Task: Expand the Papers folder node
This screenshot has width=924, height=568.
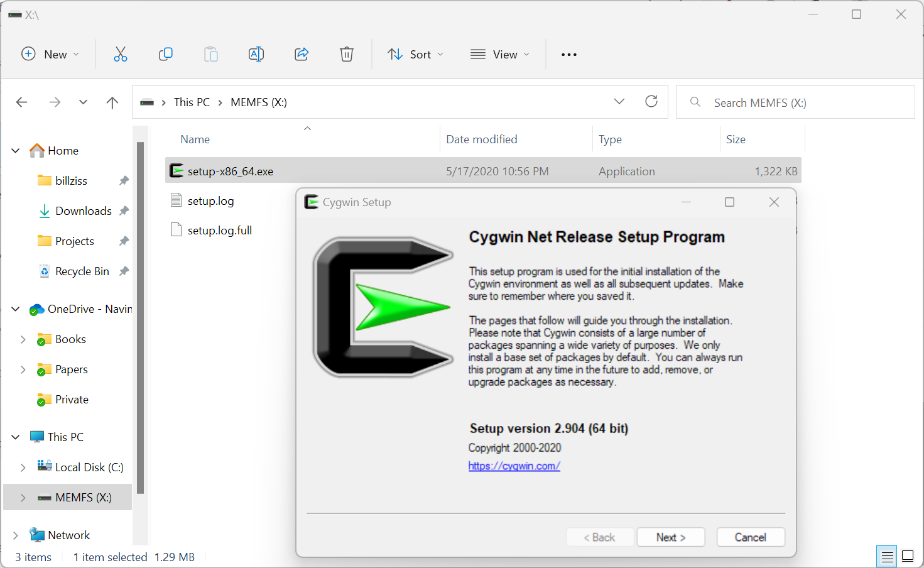Action: 23,369
